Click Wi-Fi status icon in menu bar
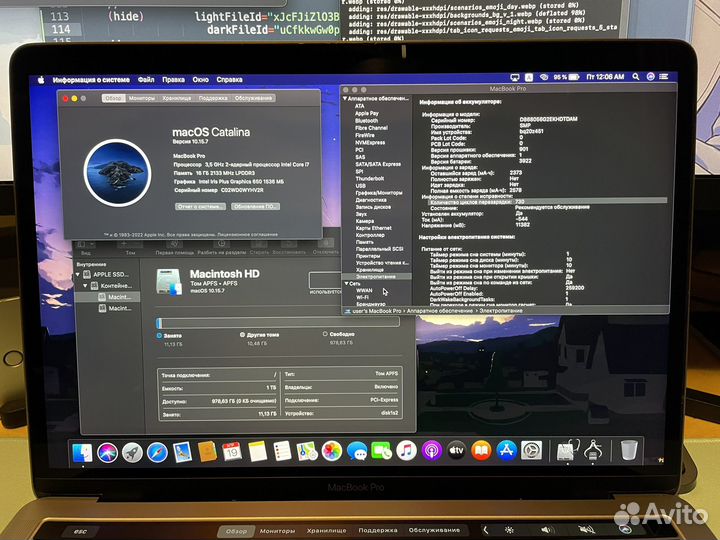The image size is (720, 540). 544,77
